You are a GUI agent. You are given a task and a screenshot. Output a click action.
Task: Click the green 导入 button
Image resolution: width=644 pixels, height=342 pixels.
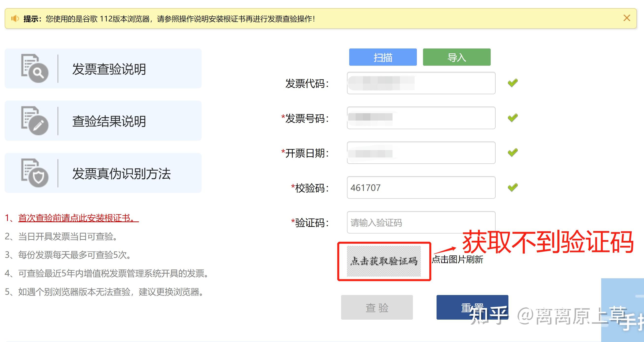(456, 57)
